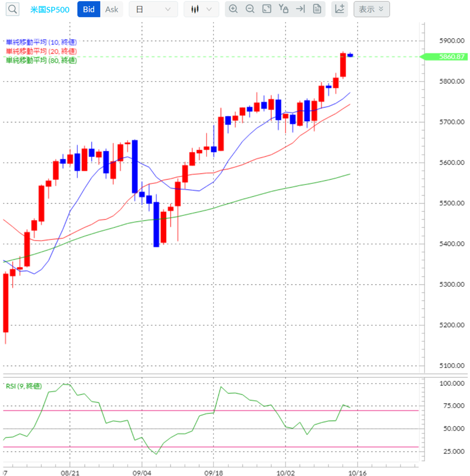Click the RSI 75.000 axis label
470x476 pixels.
454,406
